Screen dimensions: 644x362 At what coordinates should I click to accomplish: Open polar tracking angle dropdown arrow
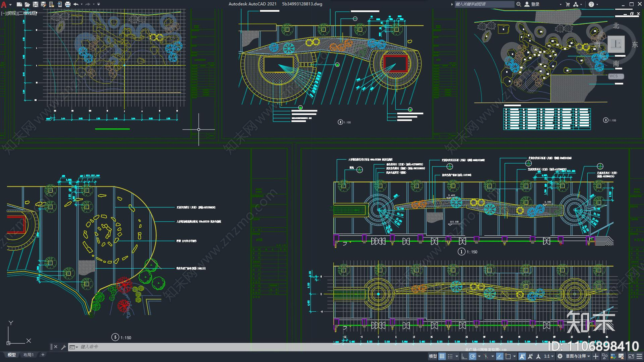(x=479, y=356)
